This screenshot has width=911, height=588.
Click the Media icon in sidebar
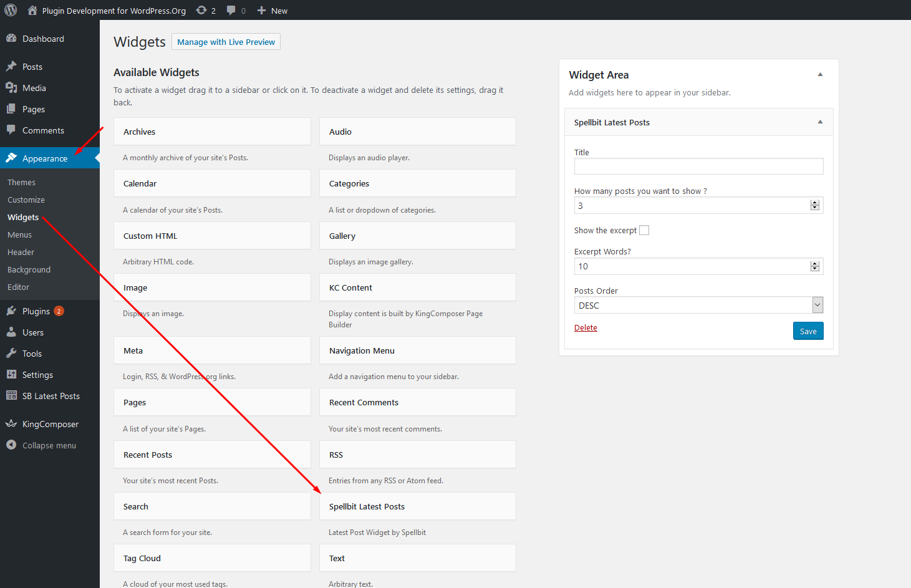[x=11, y=88]
